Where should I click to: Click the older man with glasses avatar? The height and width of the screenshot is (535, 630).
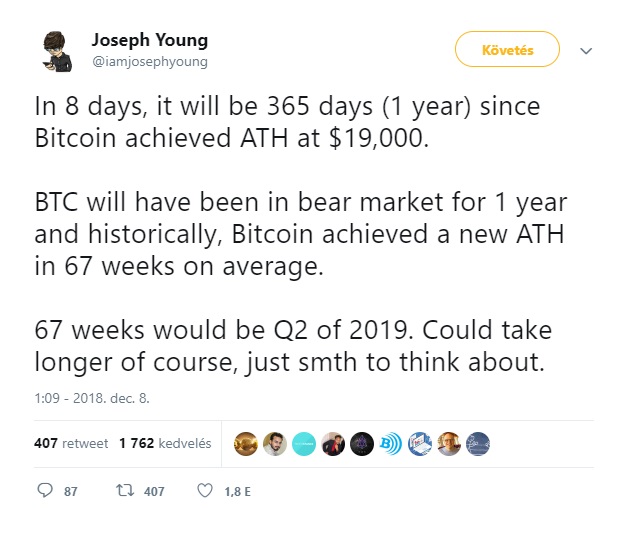[448, 444]
